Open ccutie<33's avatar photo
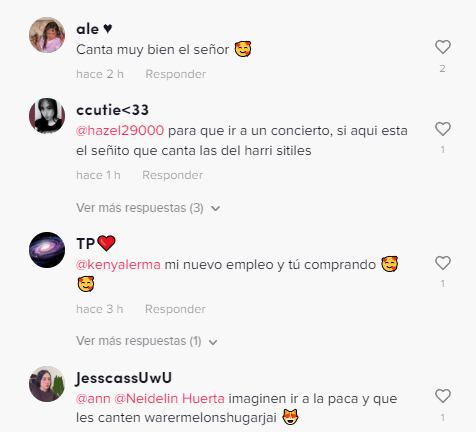The image size is (476, 432). point(47,116)
